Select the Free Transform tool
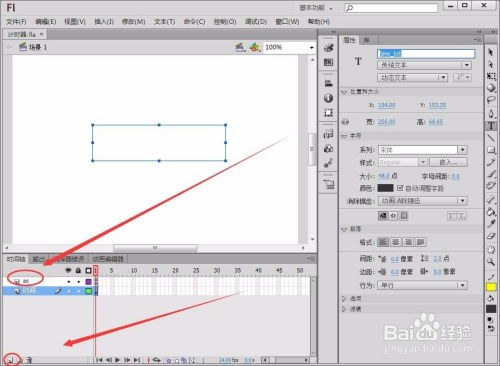This screenshot has width=500, height=366. [491, 76]
